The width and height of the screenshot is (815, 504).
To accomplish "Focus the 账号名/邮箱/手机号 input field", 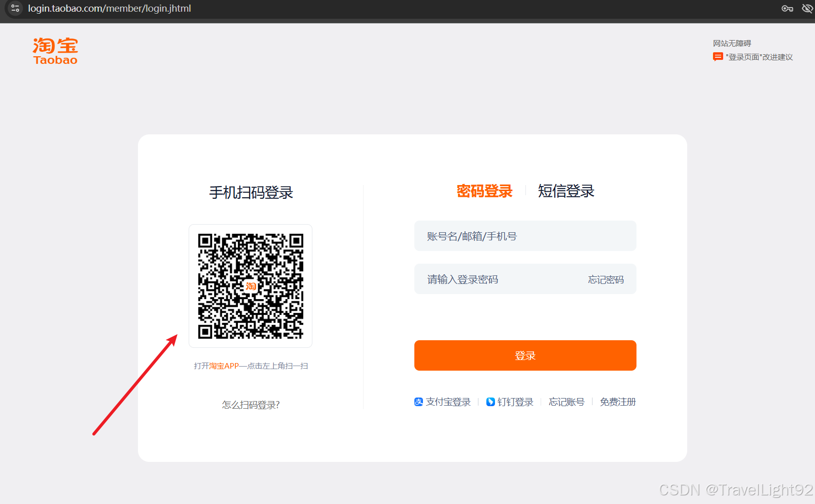I will 525,236.
